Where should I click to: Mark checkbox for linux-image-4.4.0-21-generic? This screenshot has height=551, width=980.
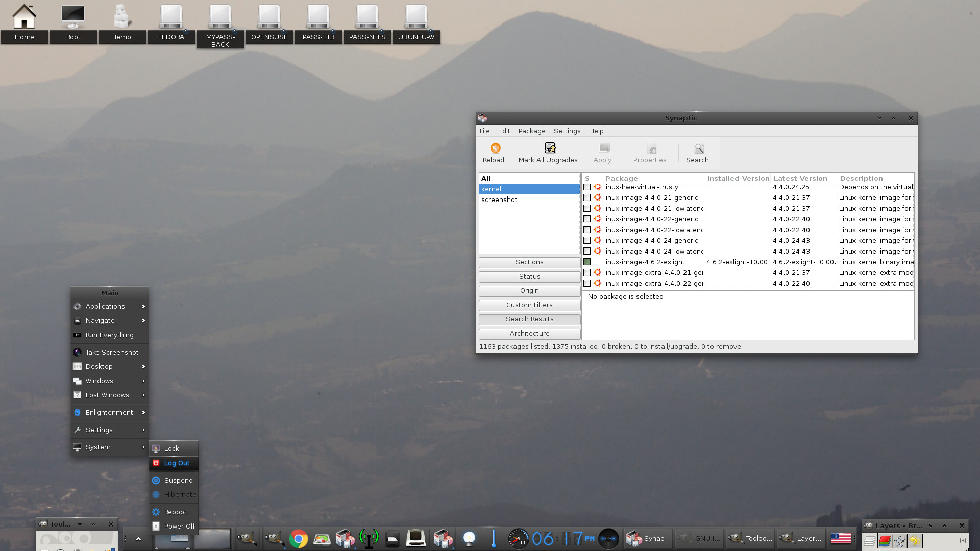587,198
